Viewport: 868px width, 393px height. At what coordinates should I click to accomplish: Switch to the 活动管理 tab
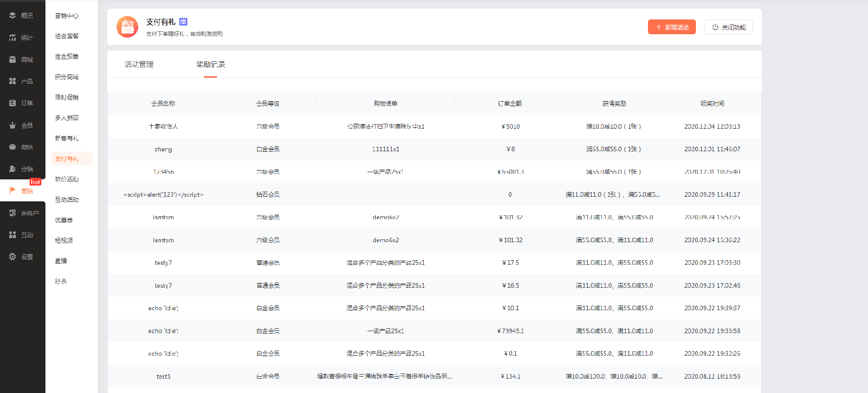pyautogui.click(x=139, y=64)
